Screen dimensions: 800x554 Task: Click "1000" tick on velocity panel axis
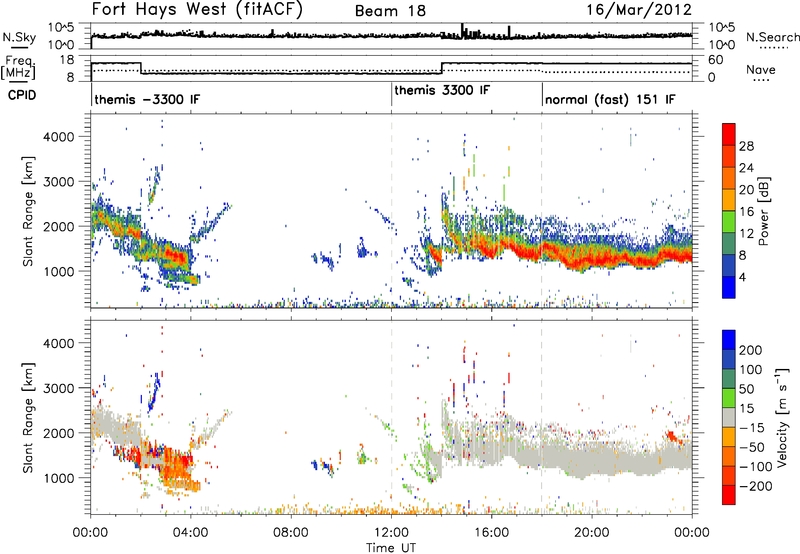pos(59,478)
